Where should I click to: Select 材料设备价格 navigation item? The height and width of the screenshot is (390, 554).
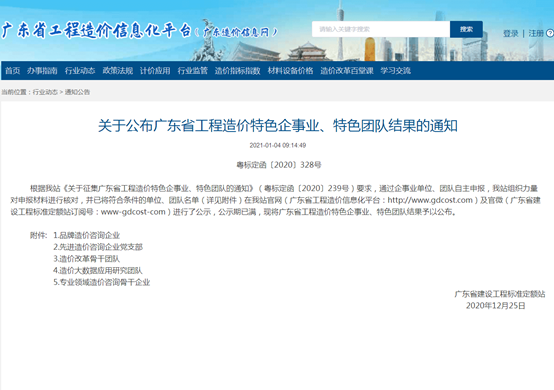coord(290,71)
